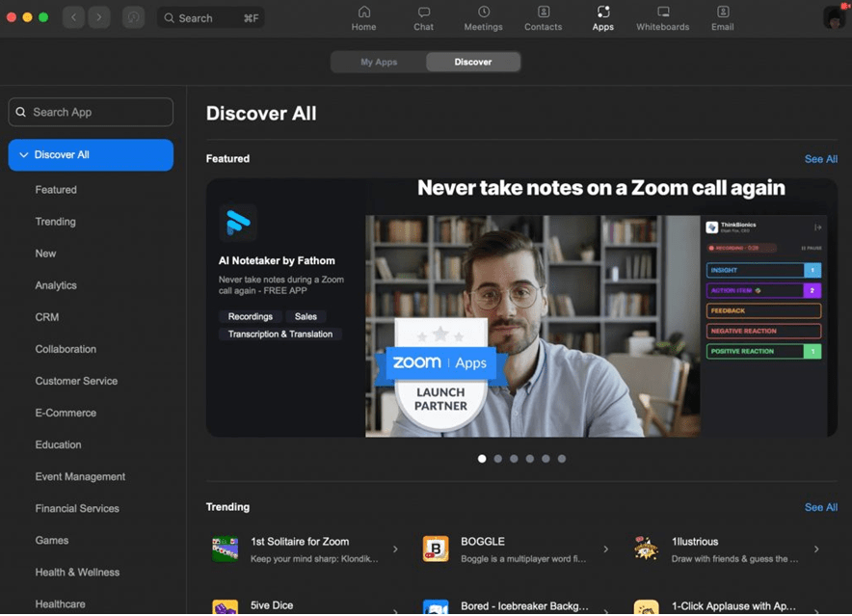The image size is (852, 616).
Task: Expand the 1llustrious app chevron arrow
Action: pyautogui.click(x=816, y=549)
